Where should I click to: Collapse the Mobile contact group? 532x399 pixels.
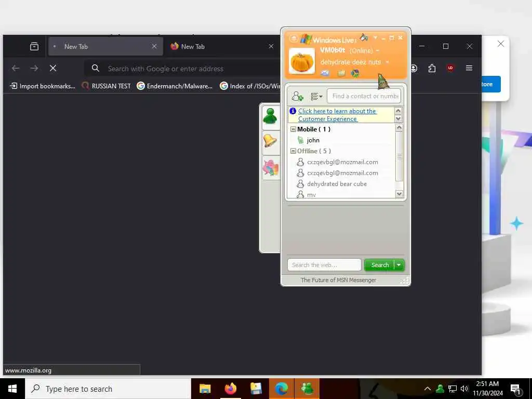pos(293,129)
